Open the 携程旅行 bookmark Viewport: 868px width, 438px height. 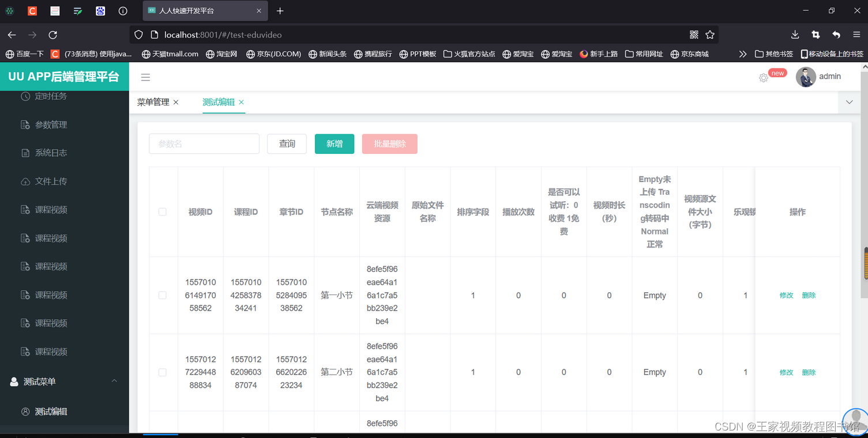tap(373, 54)
